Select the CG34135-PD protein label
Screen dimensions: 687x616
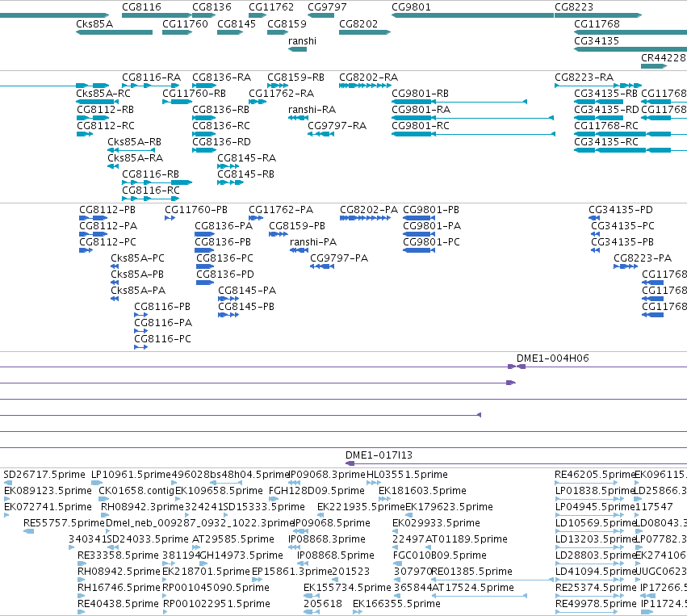(x=621, y=210)
